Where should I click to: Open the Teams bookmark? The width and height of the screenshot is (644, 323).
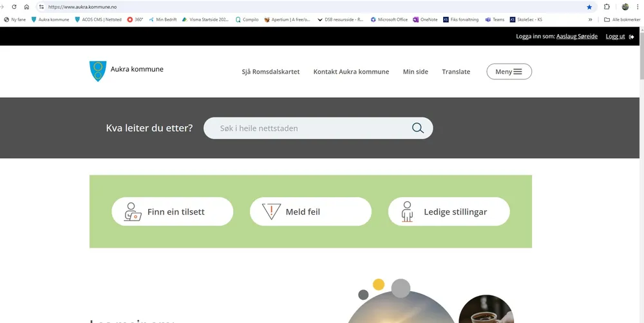click(x=495, y=19)
